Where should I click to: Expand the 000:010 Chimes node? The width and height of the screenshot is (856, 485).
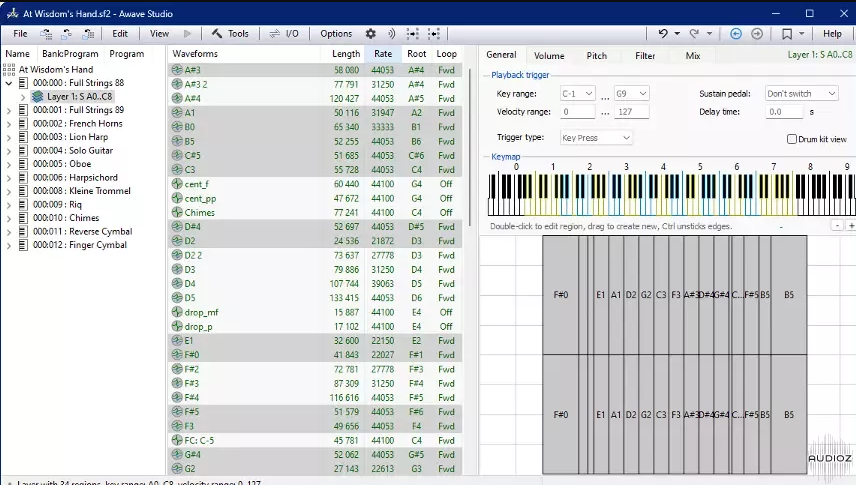[x=9, y=218]
